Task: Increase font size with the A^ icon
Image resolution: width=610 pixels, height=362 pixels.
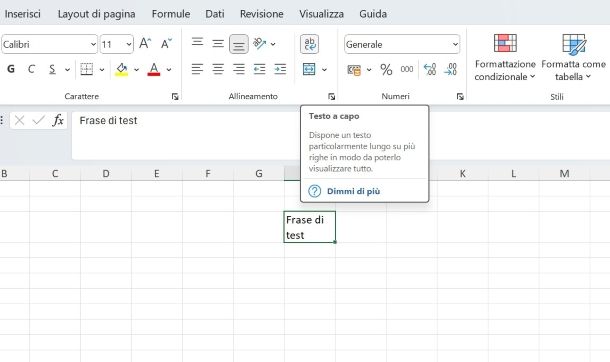Action: point(145,44)
